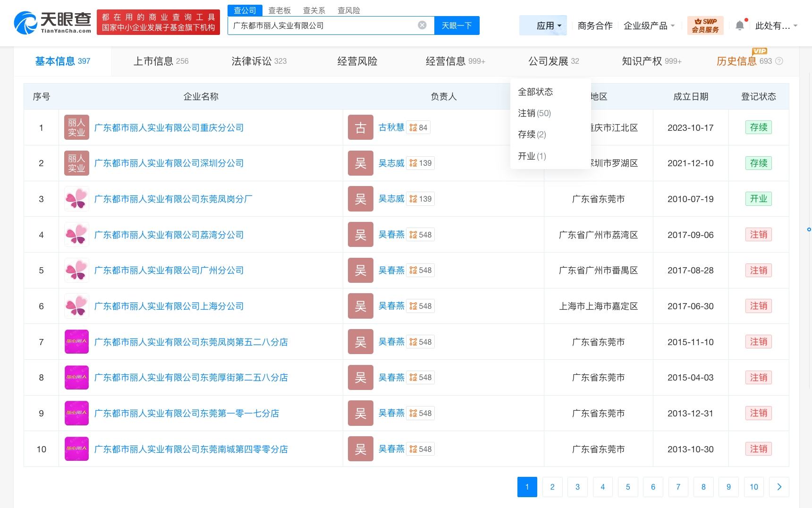Open the user account dropdown

point(776,25)
